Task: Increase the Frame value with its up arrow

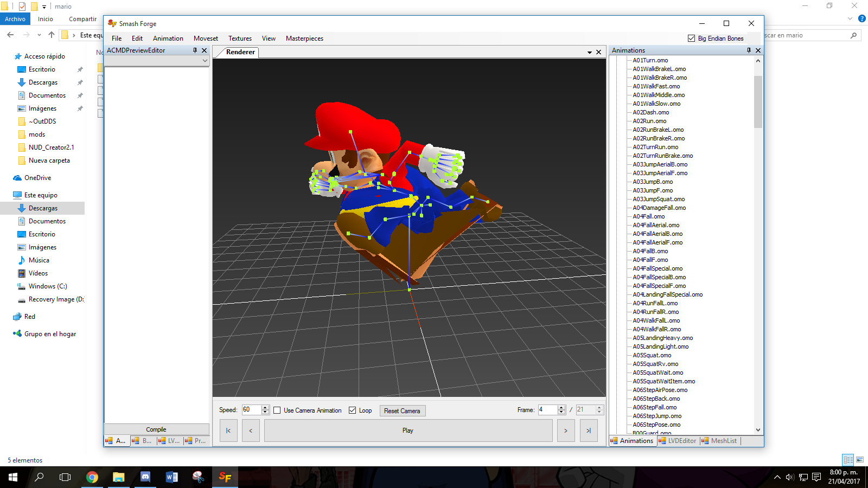Action: [560, 407]
